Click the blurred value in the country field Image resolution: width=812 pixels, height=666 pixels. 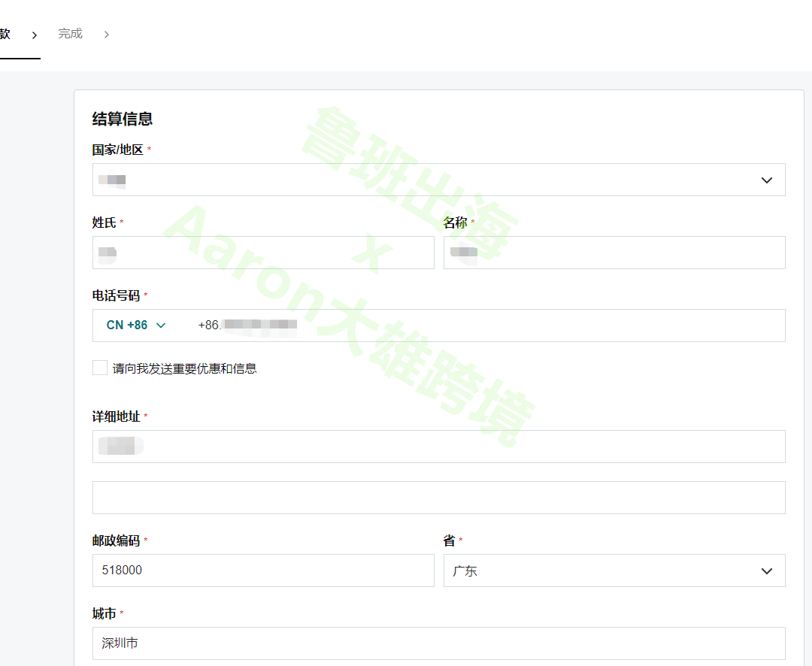(111, 180)
